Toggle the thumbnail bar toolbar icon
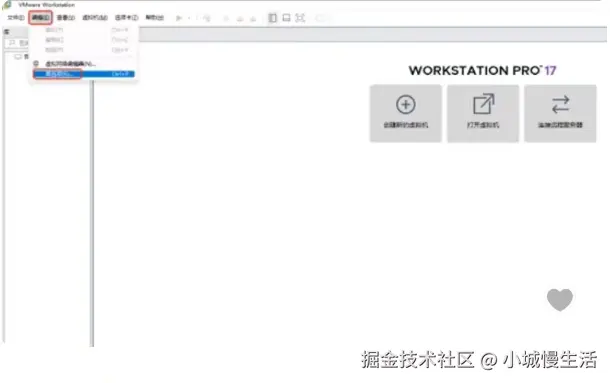Screen dimensions: 610x383 pyautogui.click(x=286, y=18)
